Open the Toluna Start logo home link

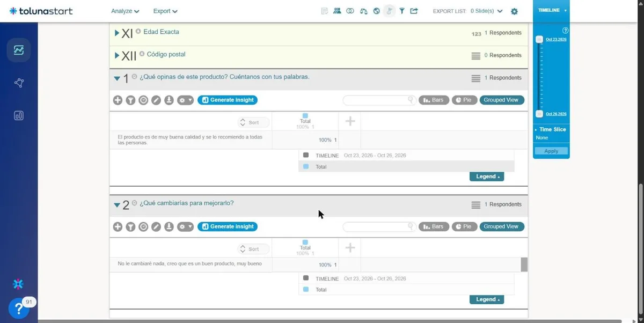coord(41,11)
